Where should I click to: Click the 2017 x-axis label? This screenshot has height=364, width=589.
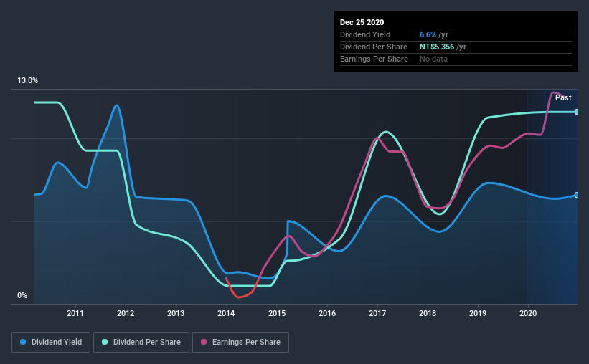point(377,313)
